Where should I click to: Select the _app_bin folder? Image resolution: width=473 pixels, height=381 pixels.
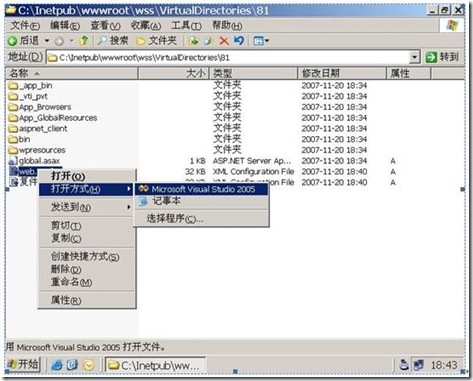pos(30,86)
